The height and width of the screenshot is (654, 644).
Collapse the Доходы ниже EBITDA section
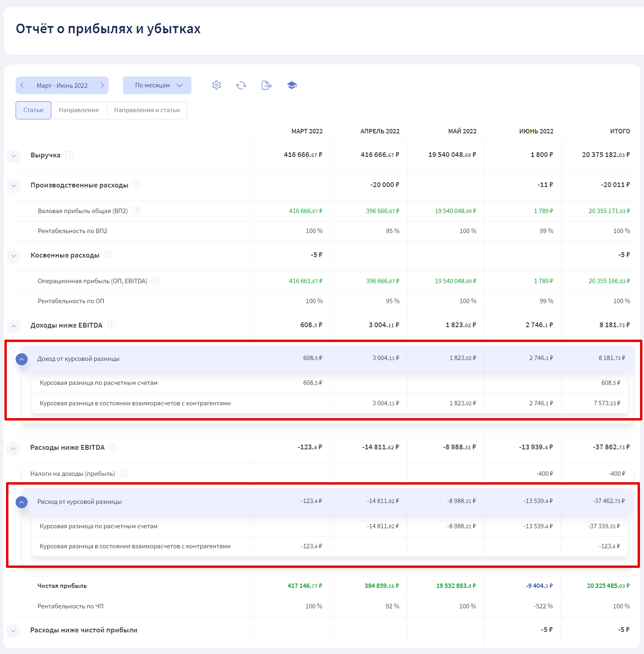pos(14,326)
